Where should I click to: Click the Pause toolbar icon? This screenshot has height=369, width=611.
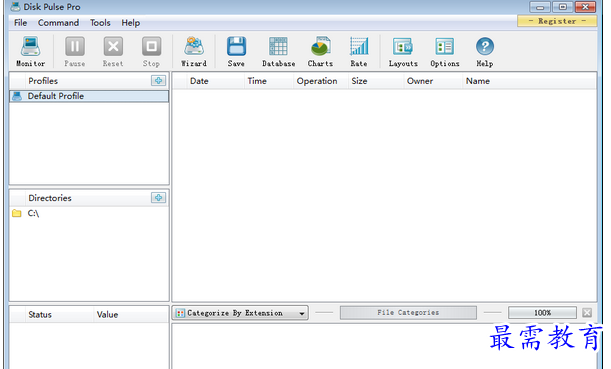pyautogui.click(x=74, y=47)
